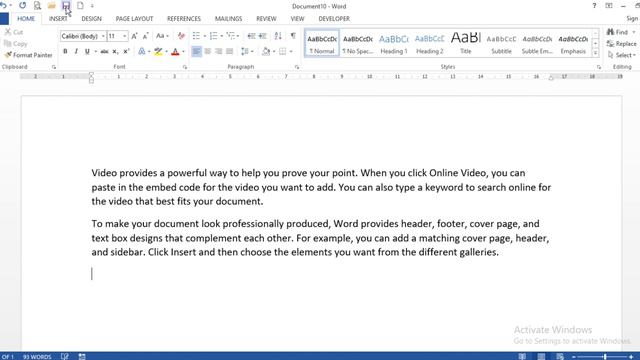The image size is (640, 360).
Task: Apply the Heading 1 style
Action: [393, 43]
